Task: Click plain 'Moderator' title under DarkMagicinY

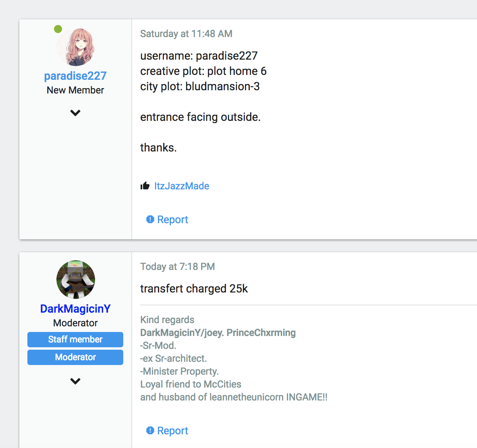Action: click(75, 323)
